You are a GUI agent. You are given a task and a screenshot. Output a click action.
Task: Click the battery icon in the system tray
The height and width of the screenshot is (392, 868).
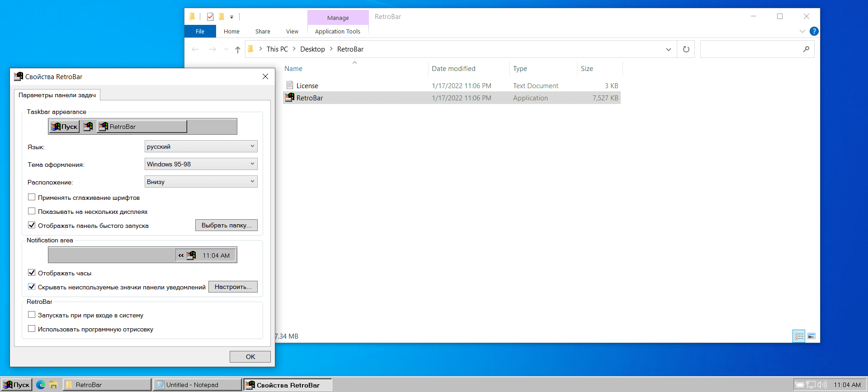point(800,385)
